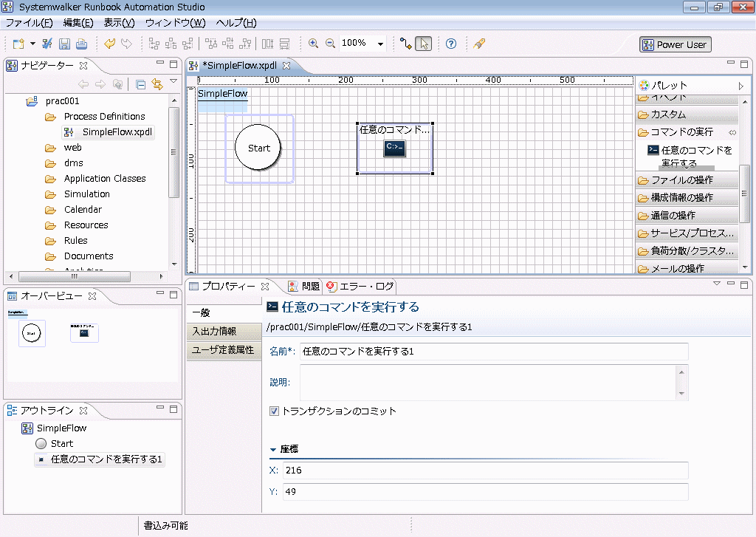Select SimpleFlow in Outline view
This screenshot has height=537, width=756.
point(54,428)
